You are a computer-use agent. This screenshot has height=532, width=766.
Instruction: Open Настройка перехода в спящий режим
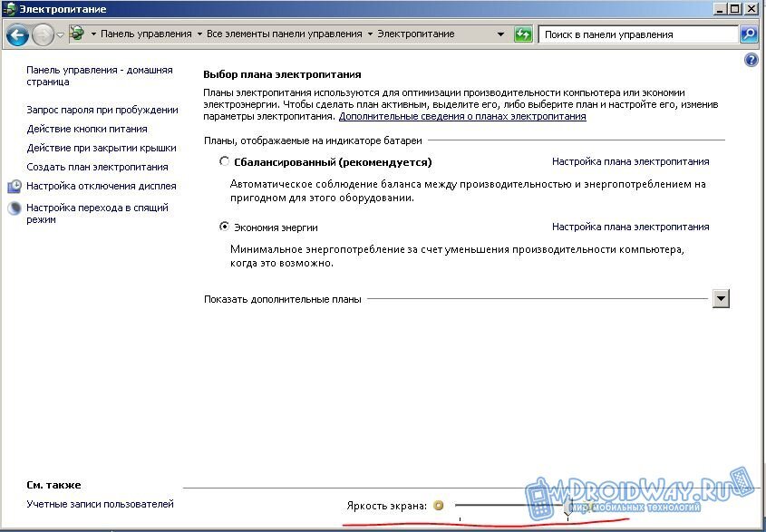click(97, 214)
